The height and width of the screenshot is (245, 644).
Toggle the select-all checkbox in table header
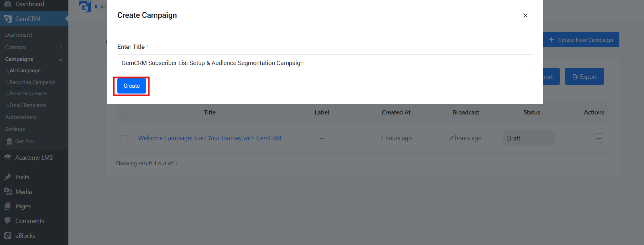(124, 113)
